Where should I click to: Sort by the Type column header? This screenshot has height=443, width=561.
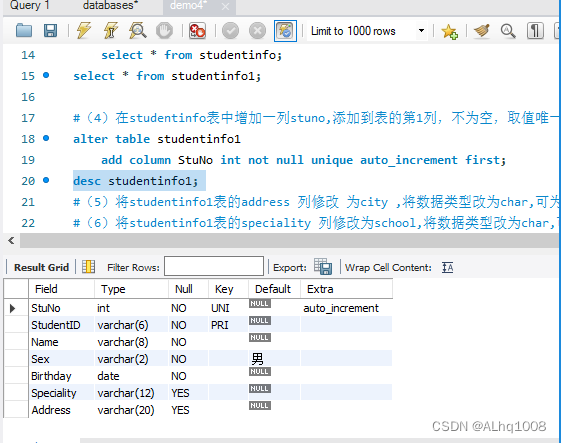(x=131, y=289)
